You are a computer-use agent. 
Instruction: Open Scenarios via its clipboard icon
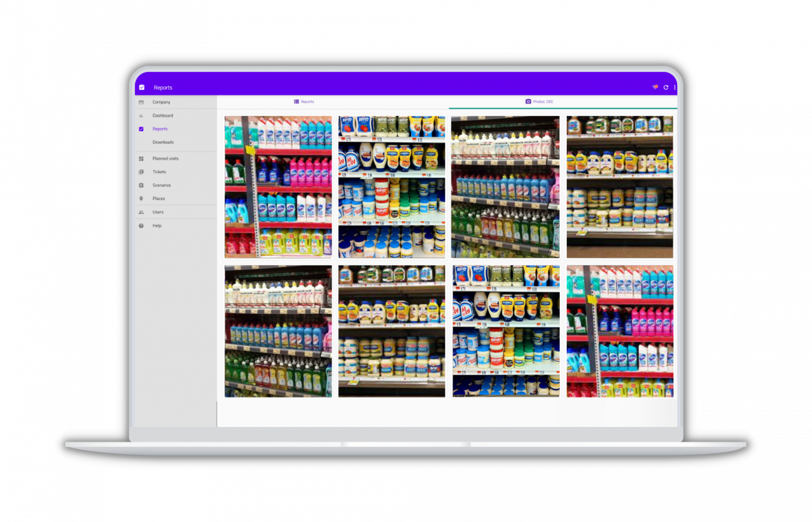(x=141, y=185)
